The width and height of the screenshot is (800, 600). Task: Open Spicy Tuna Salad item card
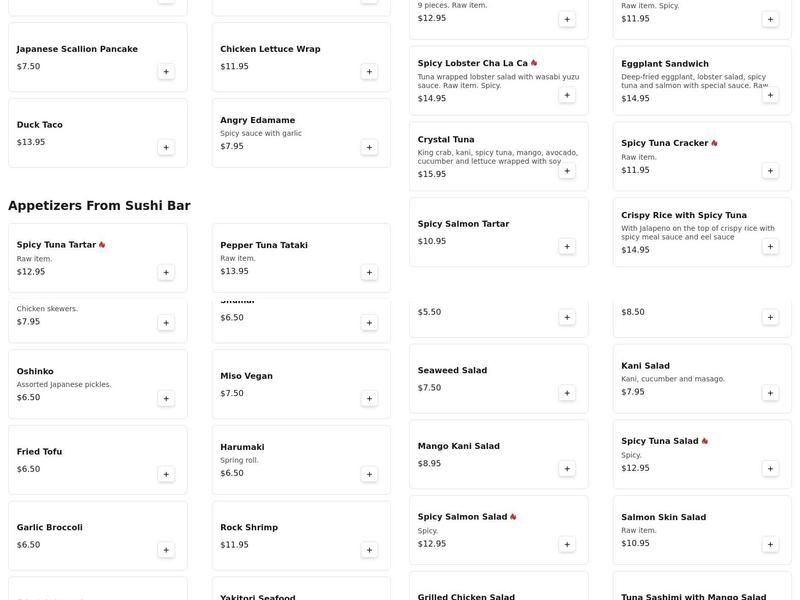tap(680, 441)
